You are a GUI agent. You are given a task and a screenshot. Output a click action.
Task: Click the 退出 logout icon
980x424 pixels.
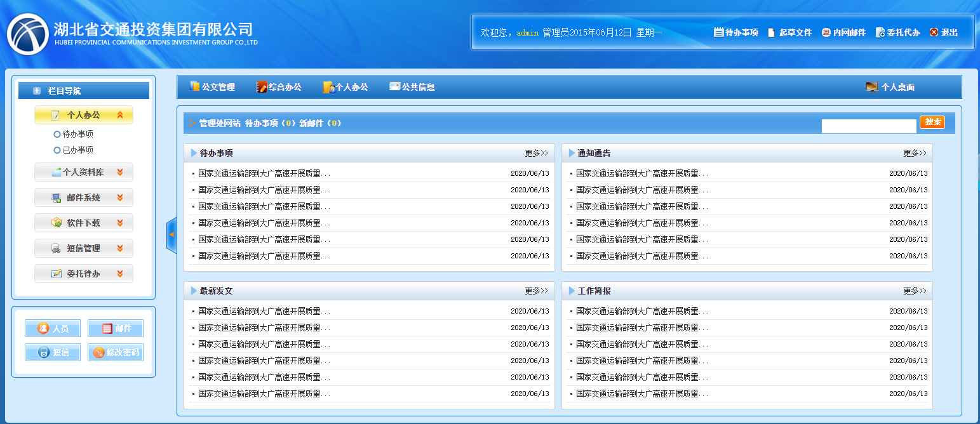(x=934, y=32)
